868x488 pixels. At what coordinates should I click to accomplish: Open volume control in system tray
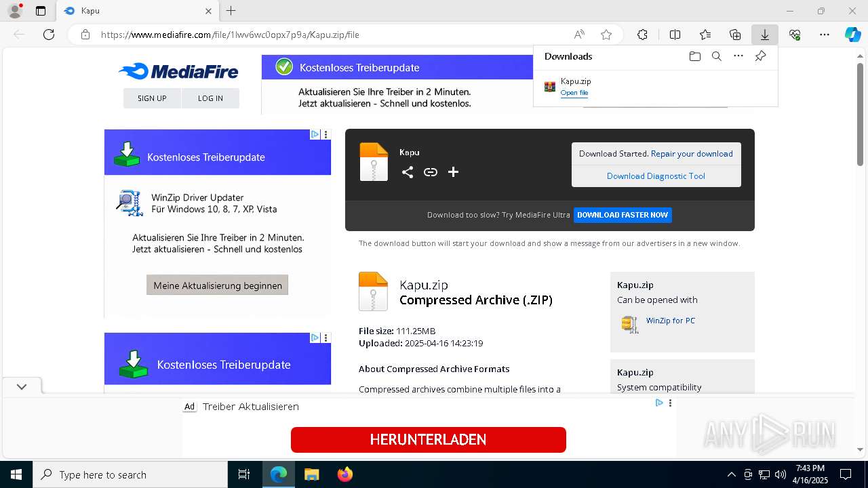(781, 474)
